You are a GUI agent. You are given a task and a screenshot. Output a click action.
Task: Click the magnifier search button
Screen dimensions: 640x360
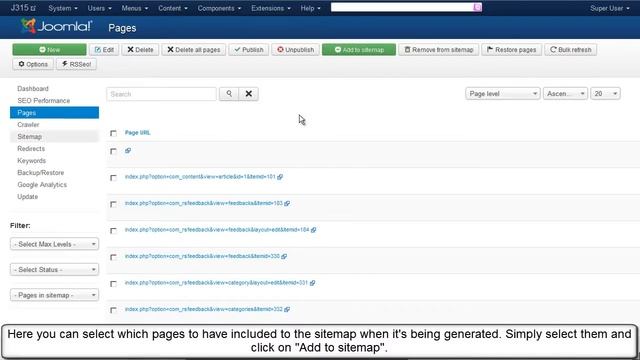pyautogui.click(x=229, y=94)
